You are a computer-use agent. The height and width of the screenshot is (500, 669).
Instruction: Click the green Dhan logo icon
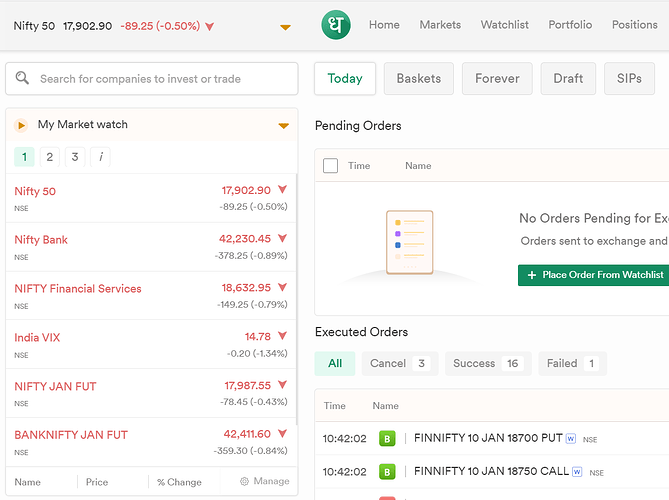click(336, 25)
